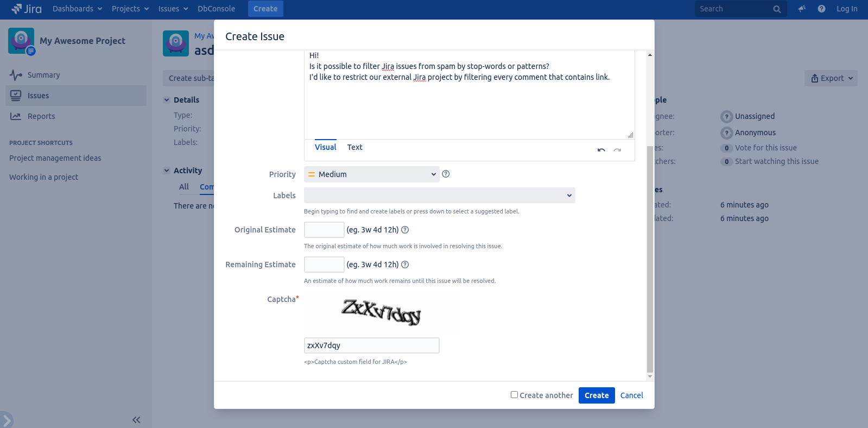Click Vote for this issue
Viewport: 868px width, 428px height.
coord(766,148)
